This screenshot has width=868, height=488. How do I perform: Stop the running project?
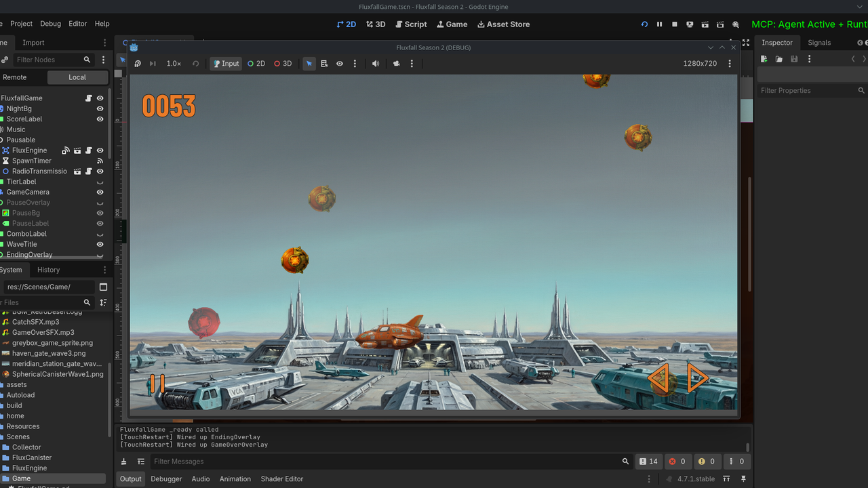(x=675, y=24)
